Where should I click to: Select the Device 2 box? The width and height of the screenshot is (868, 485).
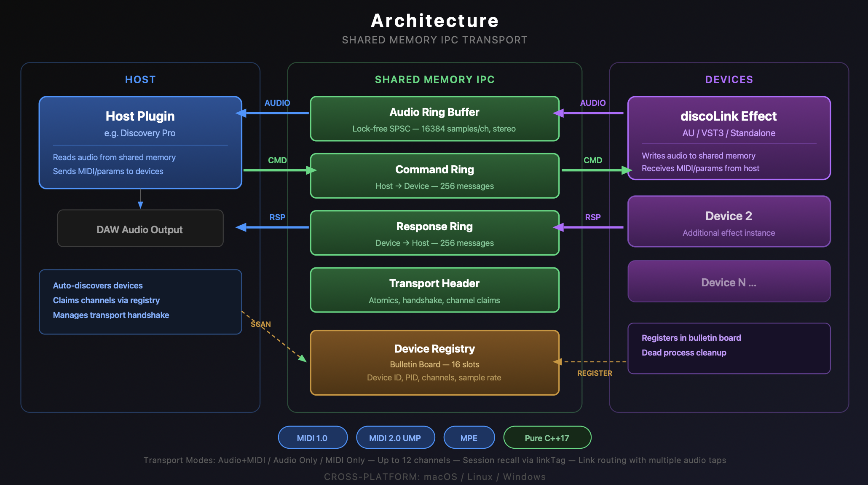pyautogui.click(x=729, y=222)
